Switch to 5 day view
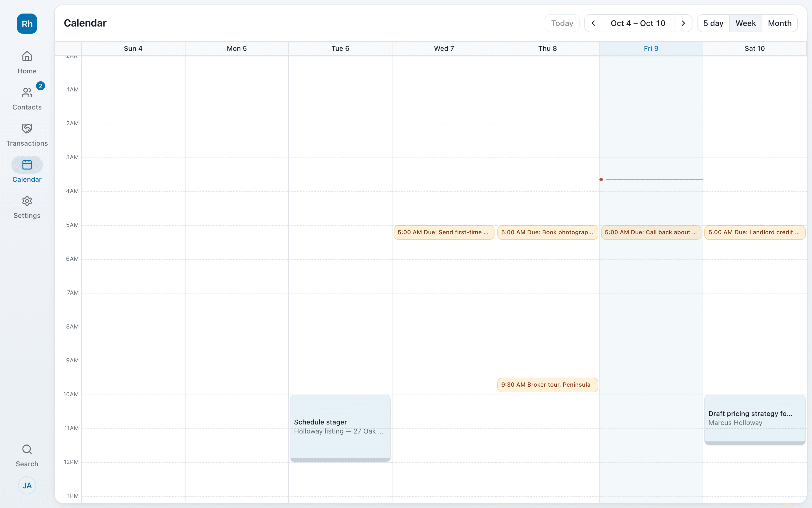This screenshot has width=812, height=508. [713, 23]
